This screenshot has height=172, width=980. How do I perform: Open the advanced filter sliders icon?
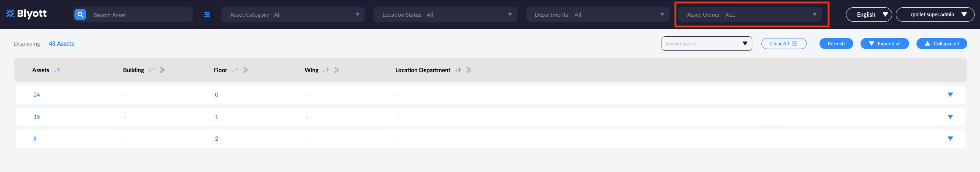[207, 15]
